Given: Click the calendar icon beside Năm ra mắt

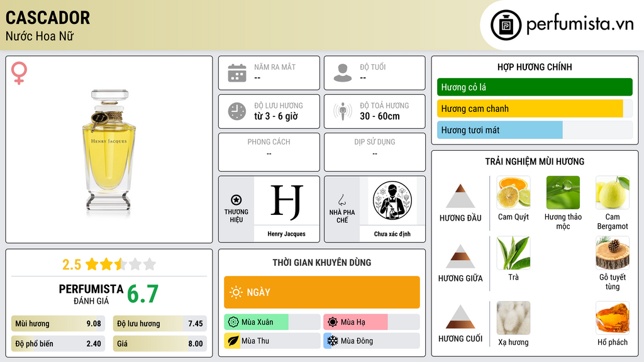Looking at the screenshot, I should pyautogui.click(x=237, y=73).
